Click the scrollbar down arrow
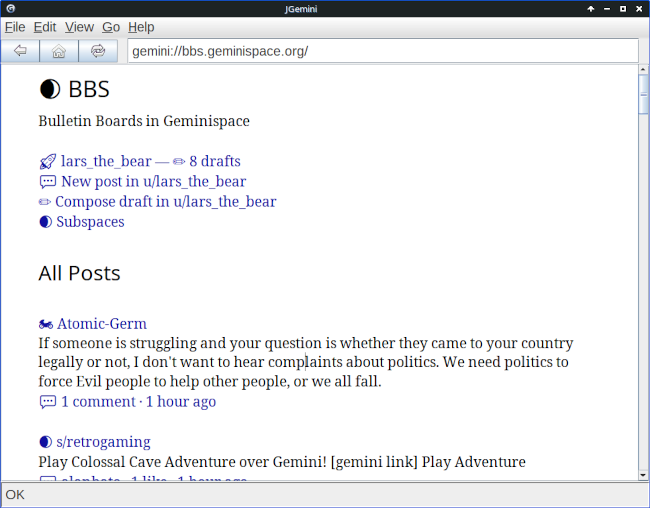The width and height of the screenshot is (650, 508). coord(643,474)
